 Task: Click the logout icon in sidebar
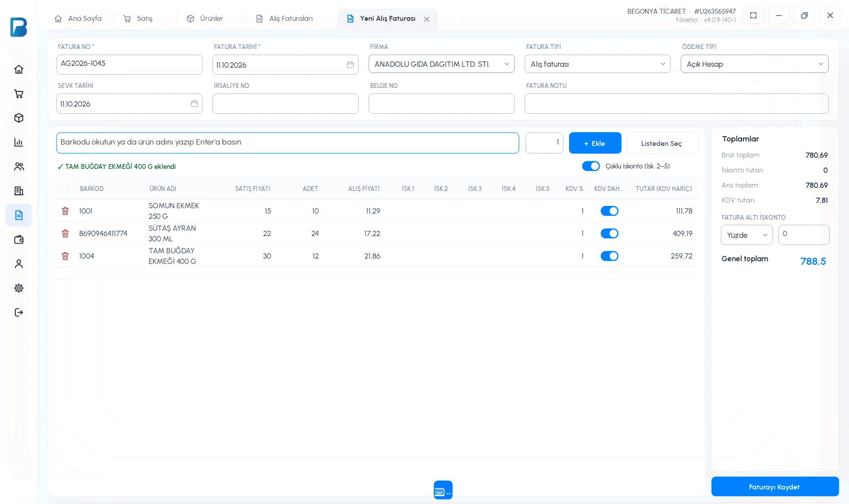(19, 313)
